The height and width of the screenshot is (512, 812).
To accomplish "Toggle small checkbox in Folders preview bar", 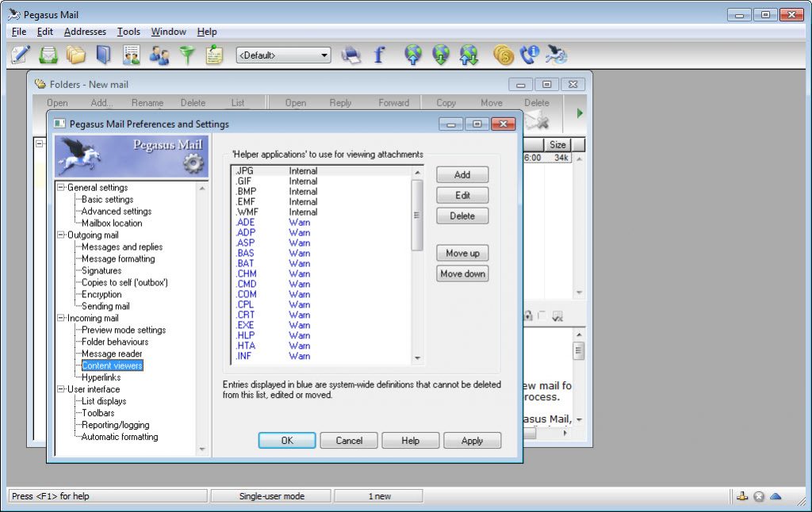I will 542,315.
